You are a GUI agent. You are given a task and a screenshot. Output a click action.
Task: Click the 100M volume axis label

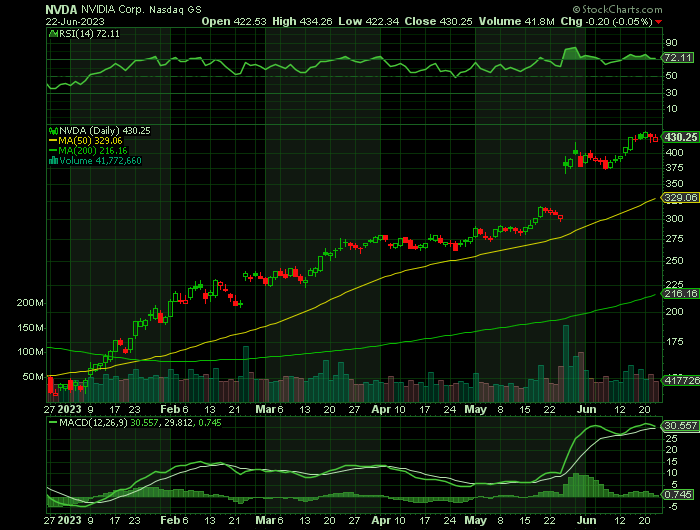pos(30,352)
